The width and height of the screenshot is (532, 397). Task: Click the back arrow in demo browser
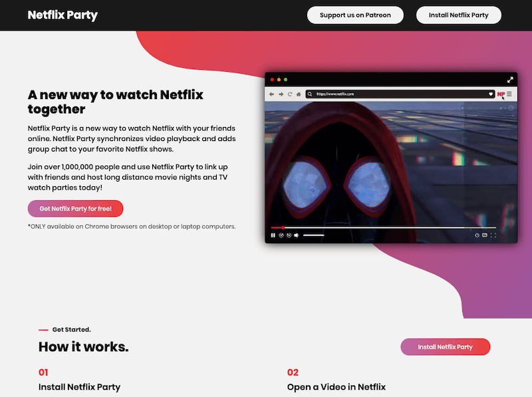(271, 94)
